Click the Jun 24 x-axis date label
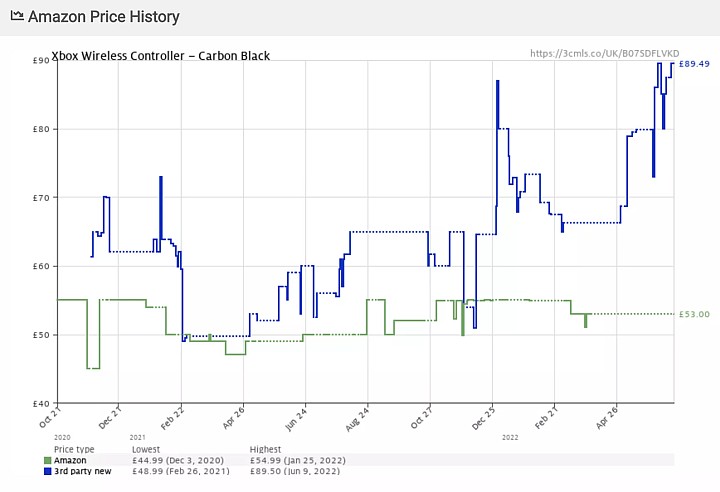720x492 pixels. [x=297, y=418]
